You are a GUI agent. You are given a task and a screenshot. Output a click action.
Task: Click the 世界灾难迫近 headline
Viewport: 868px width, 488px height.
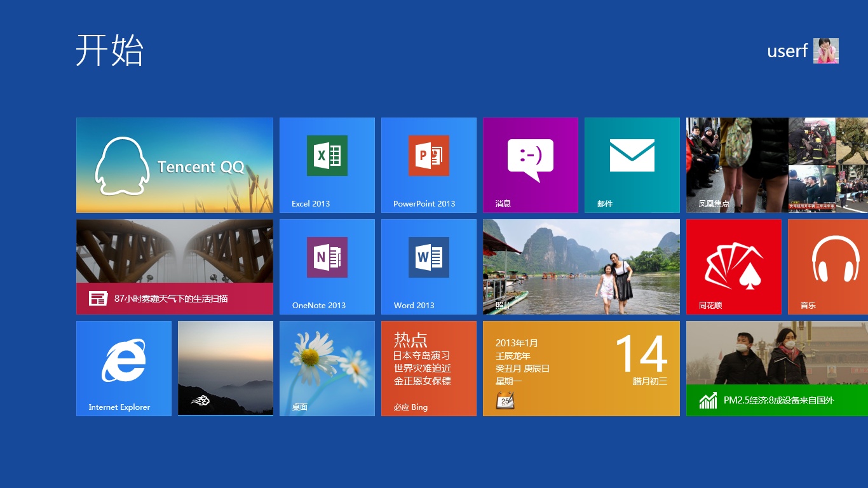(x=422, y=369)
